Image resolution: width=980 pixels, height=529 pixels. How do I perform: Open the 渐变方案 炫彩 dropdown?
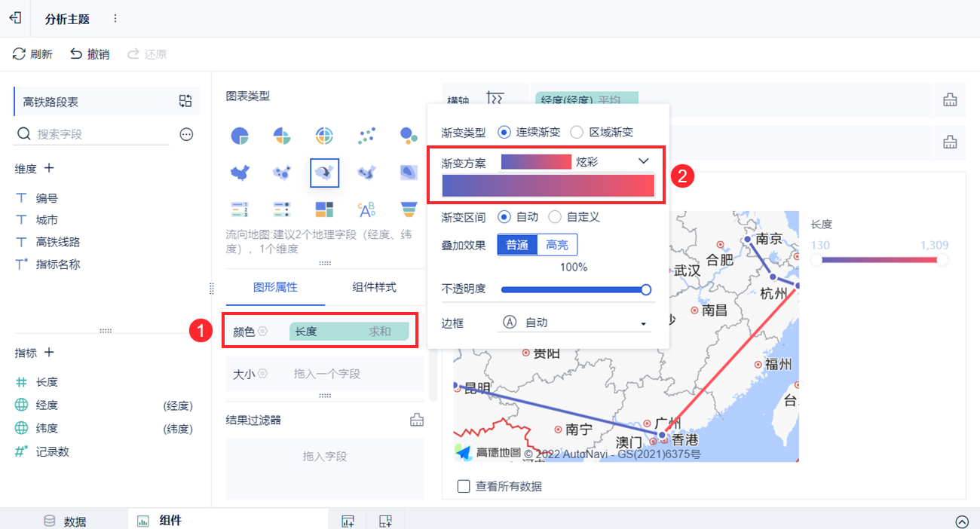click(x=576, y=161)
